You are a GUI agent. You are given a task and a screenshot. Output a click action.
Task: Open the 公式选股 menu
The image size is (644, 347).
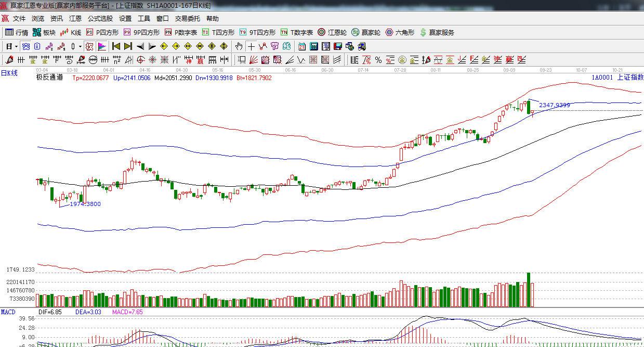tap(100, 19)
